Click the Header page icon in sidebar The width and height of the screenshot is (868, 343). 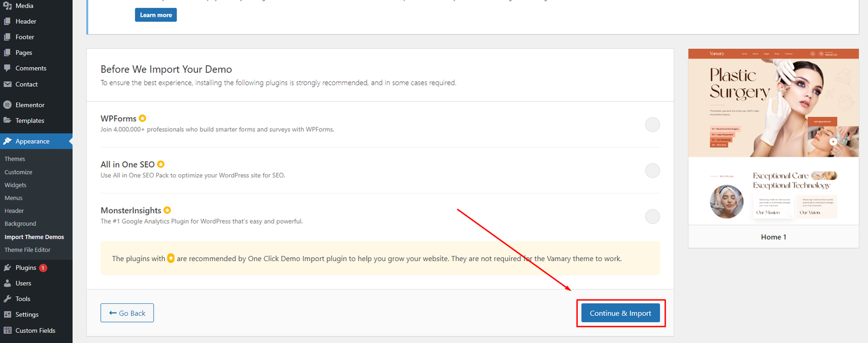coord(7,21)
